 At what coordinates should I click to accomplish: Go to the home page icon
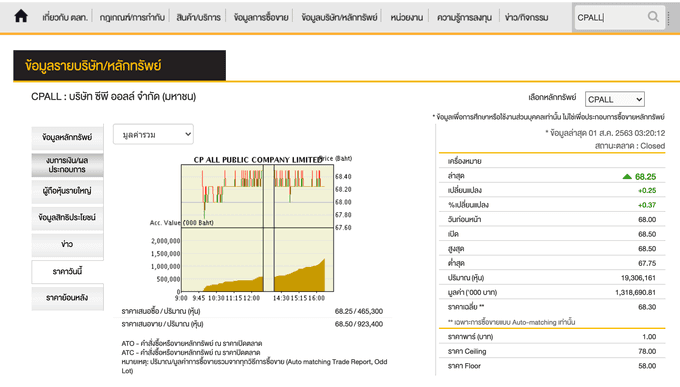tap(21, 16)
